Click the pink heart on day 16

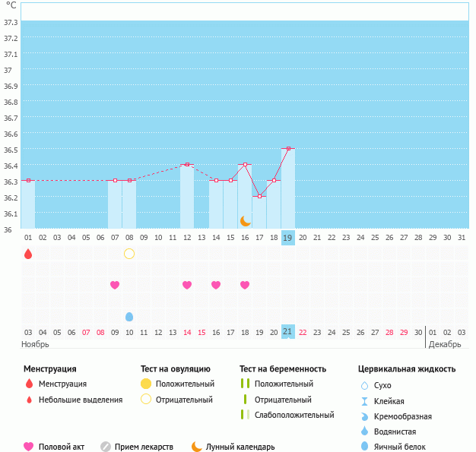[245, 285]
